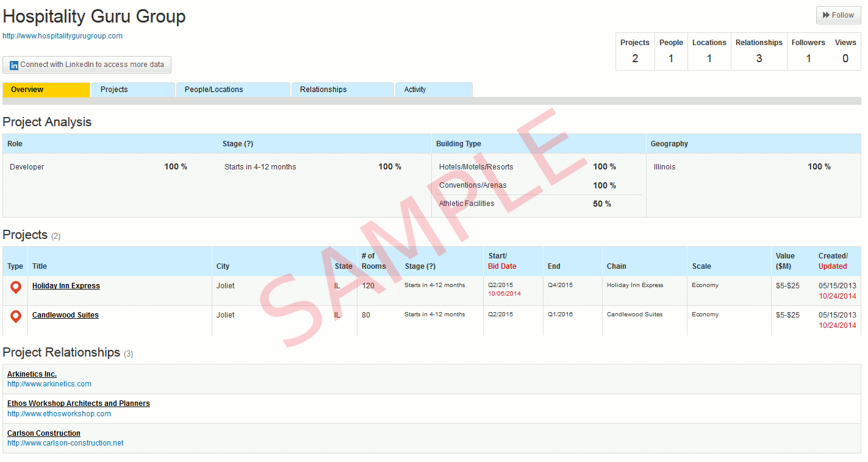Click the Role header in Project Analysis

(x=15, y=144)
